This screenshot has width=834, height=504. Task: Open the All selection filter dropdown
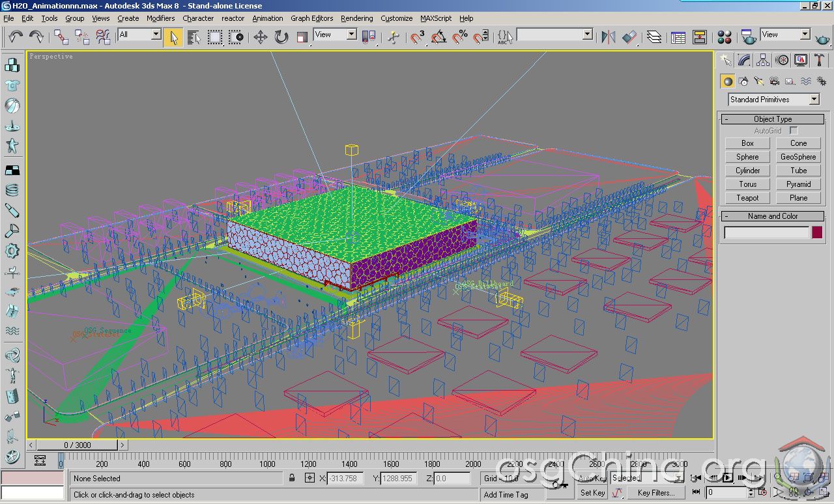pos(139,35)
